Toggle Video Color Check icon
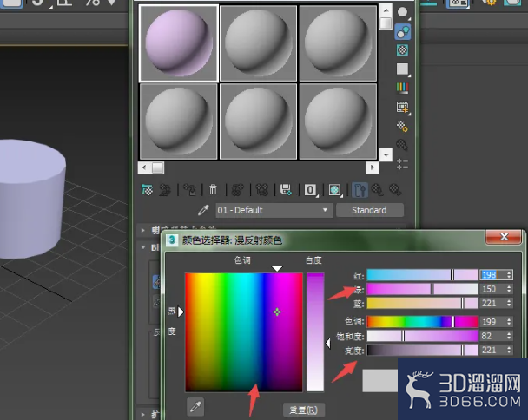528x420 pixels. pyautogui.click(x=402, y=89)
